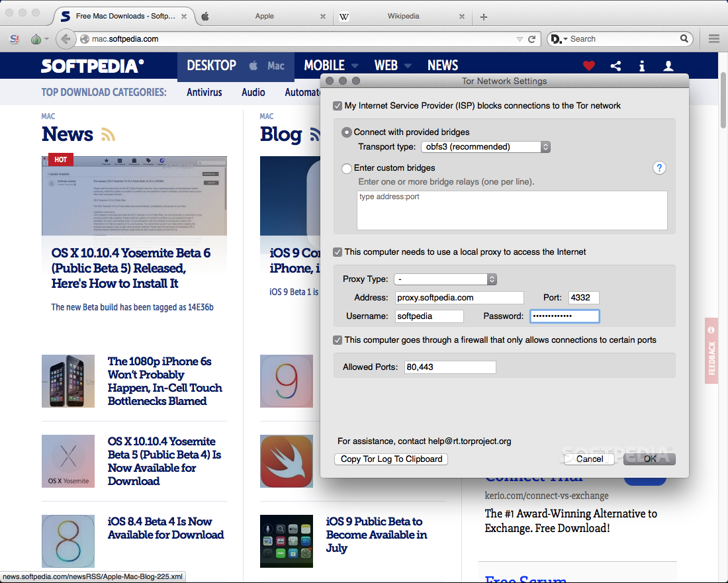This screenshot has height=583, width=728.
Task: Click the iOS 8 logo thumbnail
Action: [x=68, y=541]
